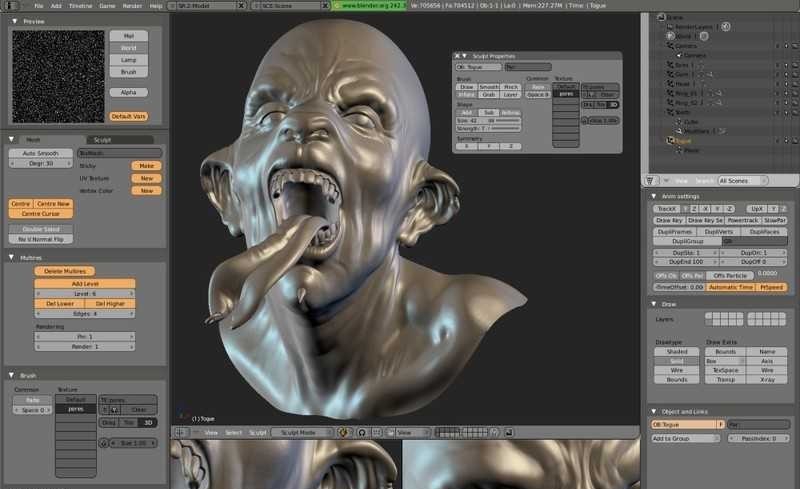
Task: Toggle X symmetry in Sculpt Properties
Action: 466,146
